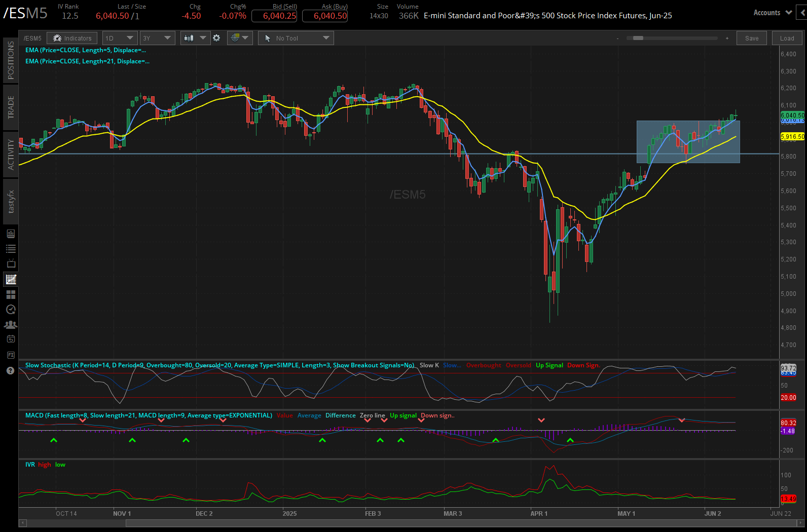The image size is (807, 532).
Task: Click the horizontal chart scrollbar thumb
Action: (460, 523)
